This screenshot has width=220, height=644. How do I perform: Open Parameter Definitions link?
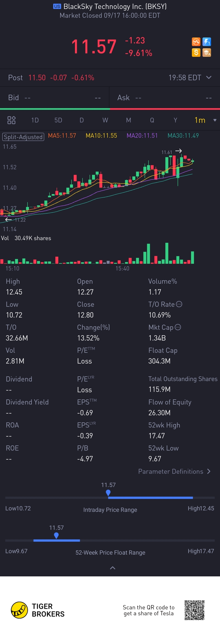coord(174,471)
